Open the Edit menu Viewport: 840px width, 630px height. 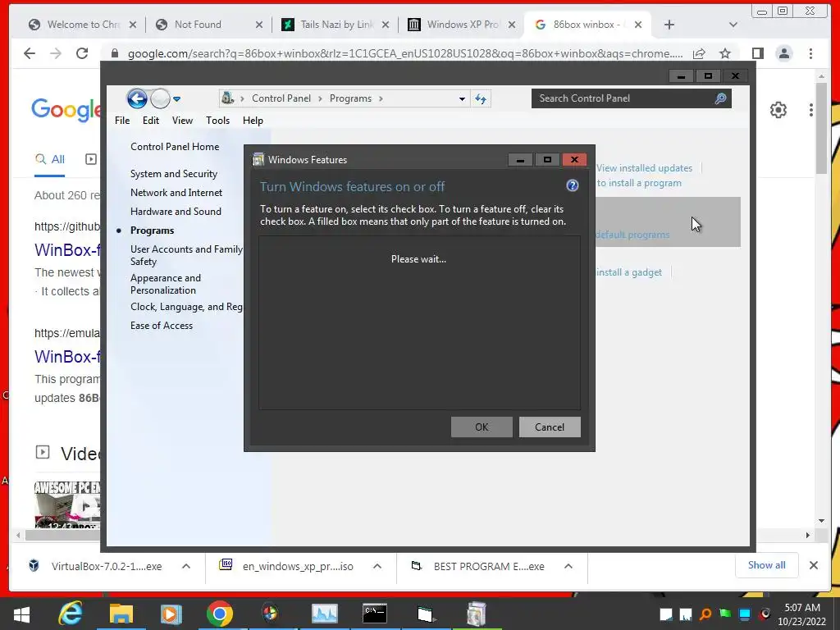coord(151,121)
